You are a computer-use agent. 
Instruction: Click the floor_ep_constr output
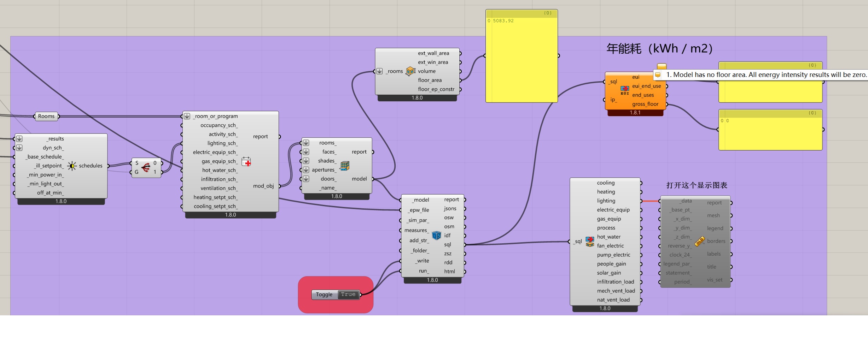tap(436, 89)
